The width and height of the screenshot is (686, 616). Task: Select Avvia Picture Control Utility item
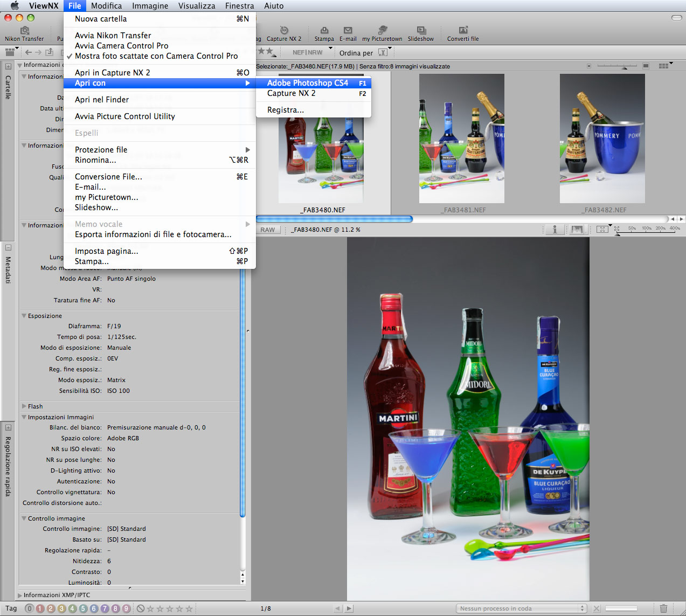point(160,116)
